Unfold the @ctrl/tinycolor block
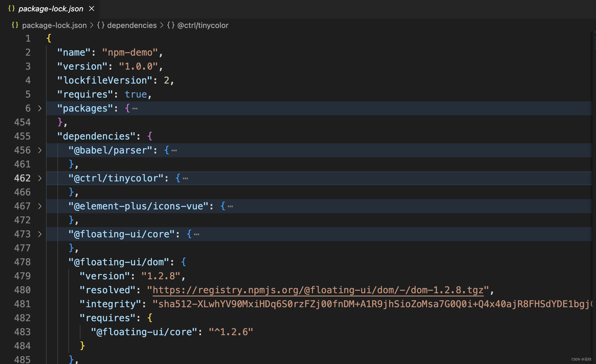 [x=40, y=178]
